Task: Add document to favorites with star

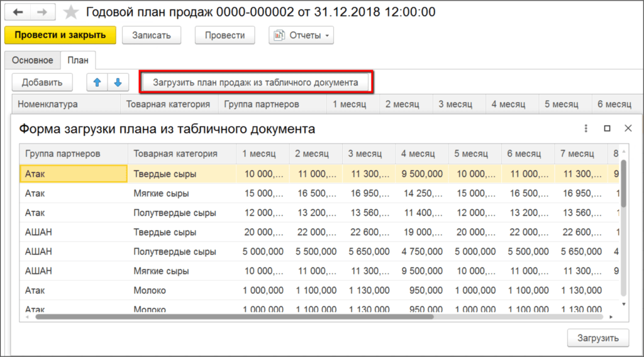Action: 71,13
